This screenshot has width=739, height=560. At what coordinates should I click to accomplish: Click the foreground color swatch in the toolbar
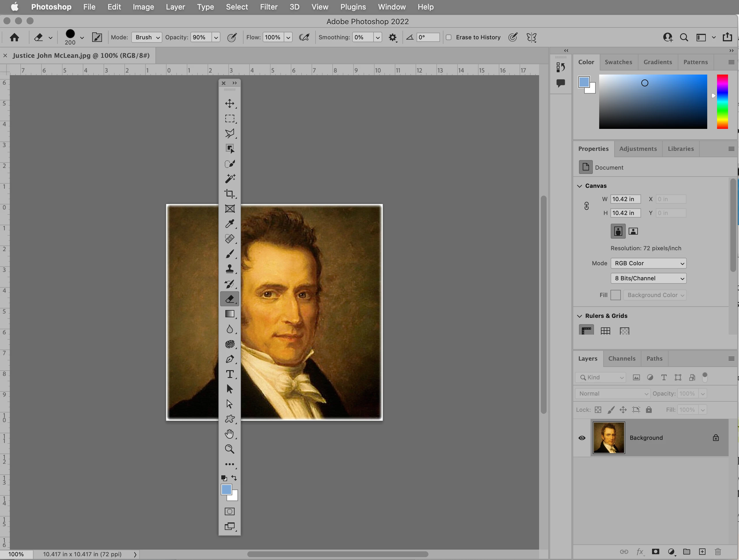(x=226, y=489)
